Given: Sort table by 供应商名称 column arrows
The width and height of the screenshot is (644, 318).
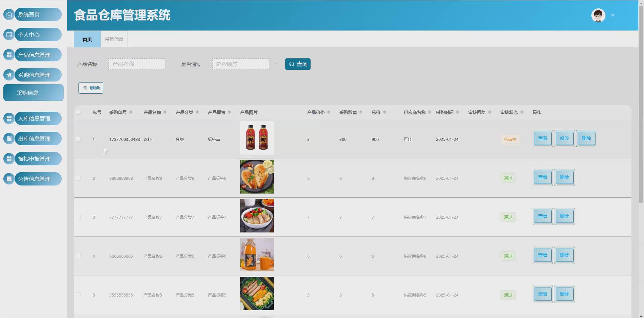Looking at the screenshot, I should [x=430, y=112].
